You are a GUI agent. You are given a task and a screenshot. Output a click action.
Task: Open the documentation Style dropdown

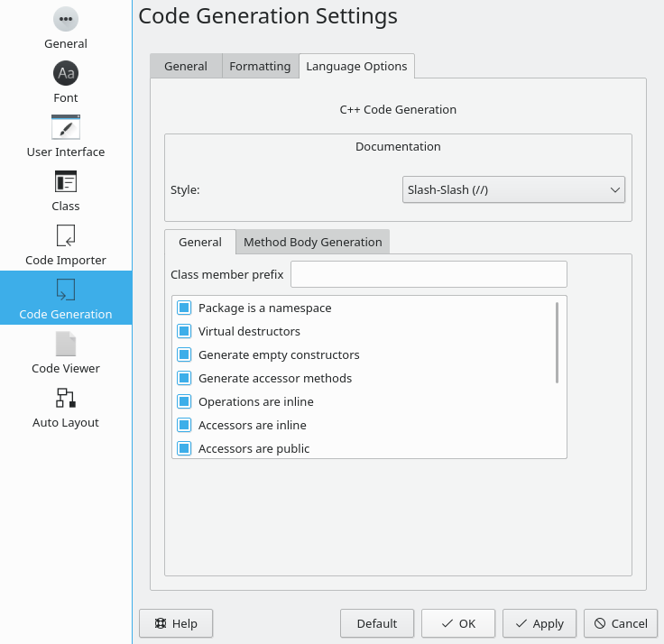point(513,189)
